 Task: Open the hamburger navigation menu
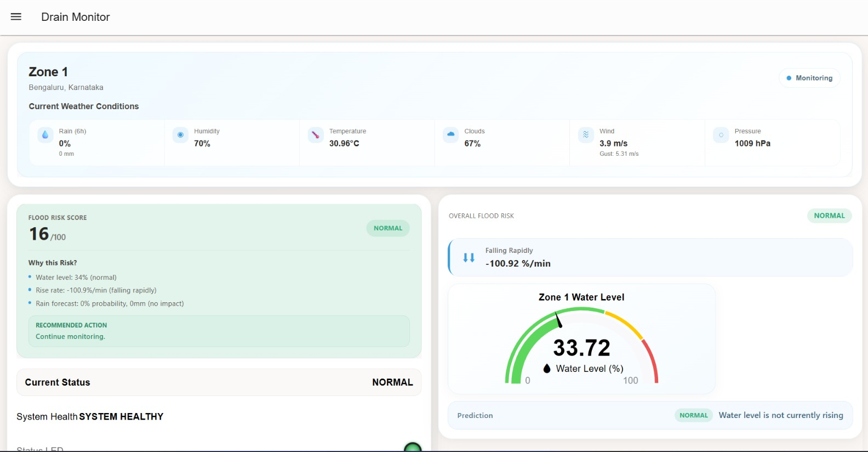pyautogui.click(x=16, y=17)
